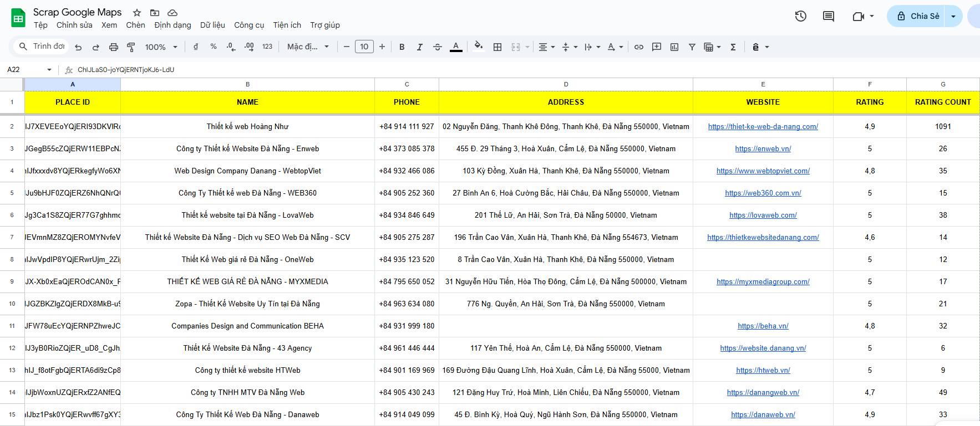The image size is (980, 426).
Task: Open the Định dạng menu
Action: click(172, 25)
